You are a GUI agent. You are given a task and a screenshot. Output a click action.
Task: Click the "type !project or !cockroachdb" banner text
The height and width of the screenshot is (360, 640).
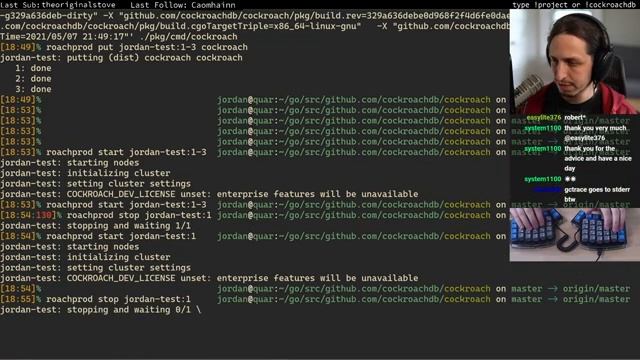tap(574, 5)
